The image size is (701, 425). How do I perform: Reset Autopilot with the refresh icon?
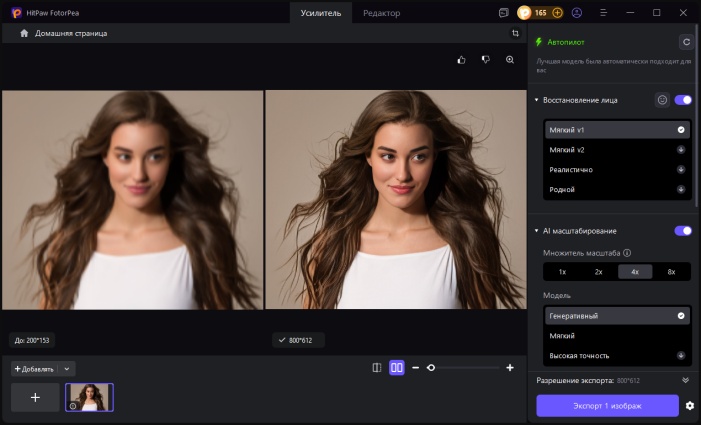pyautogui.click(x=685, y=42)
